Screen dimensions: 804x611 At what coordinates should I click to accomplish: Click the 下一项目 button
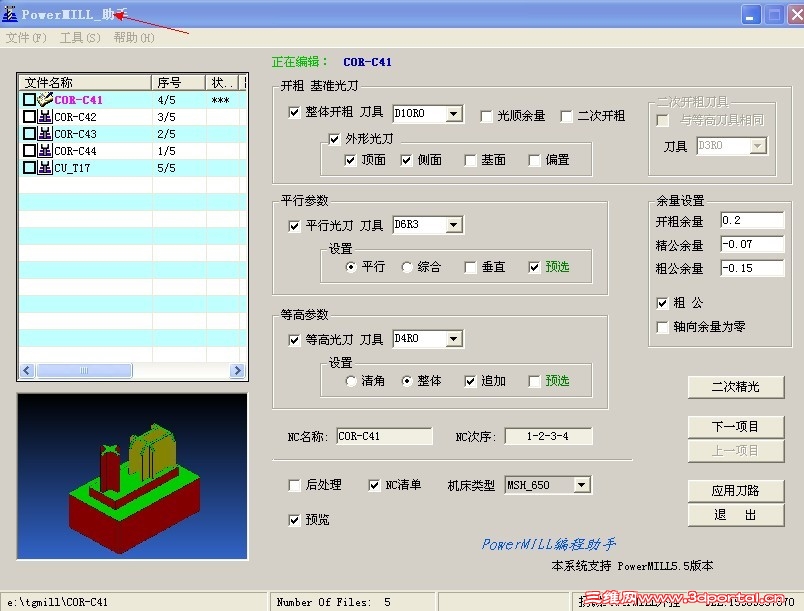pos(736,426)
